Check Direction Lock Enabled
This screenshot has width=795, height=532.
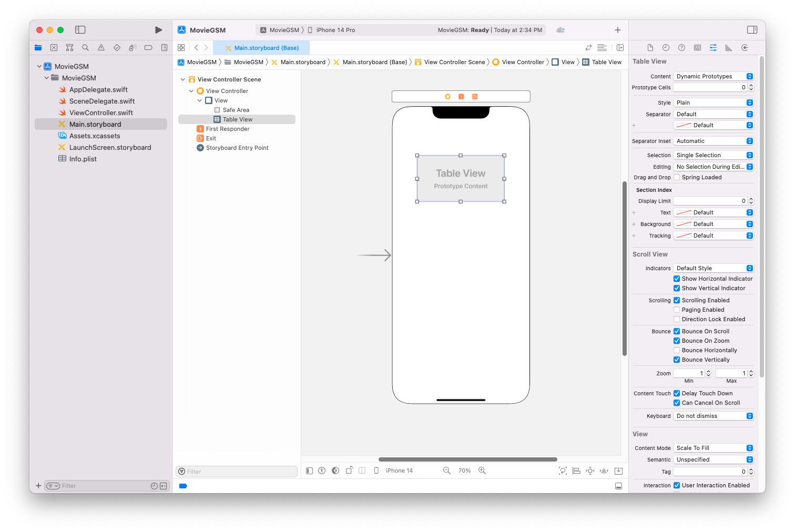[x=677, y=319]
